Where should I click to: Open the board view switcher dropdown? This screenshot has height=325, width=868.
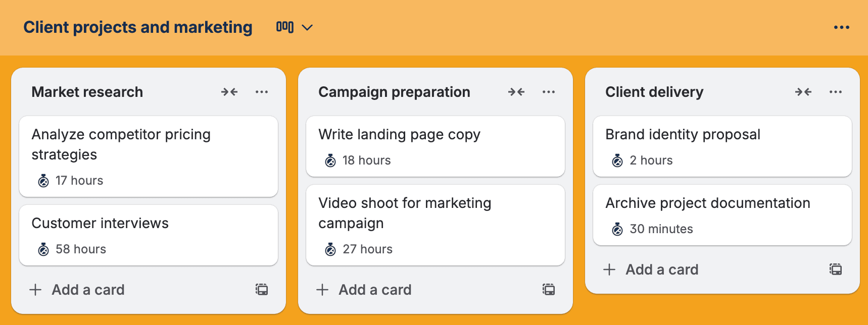point(285,27)
